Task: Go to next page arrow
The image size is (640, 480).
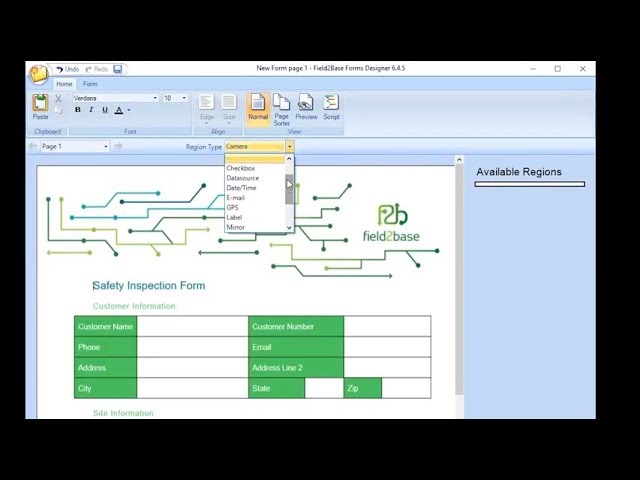Action: (x=118, y=147)
